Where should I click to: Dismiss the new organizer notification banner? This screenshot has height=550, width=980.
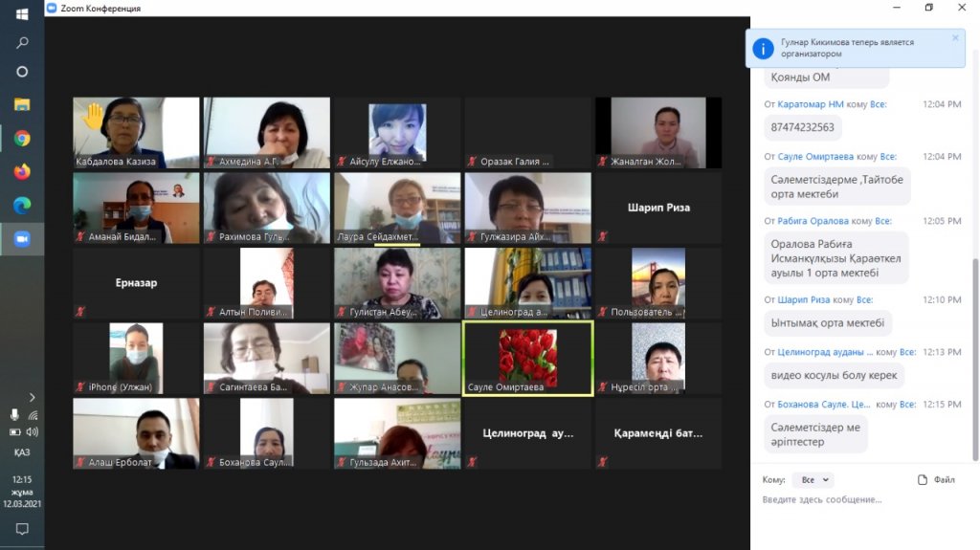[954, 38]
